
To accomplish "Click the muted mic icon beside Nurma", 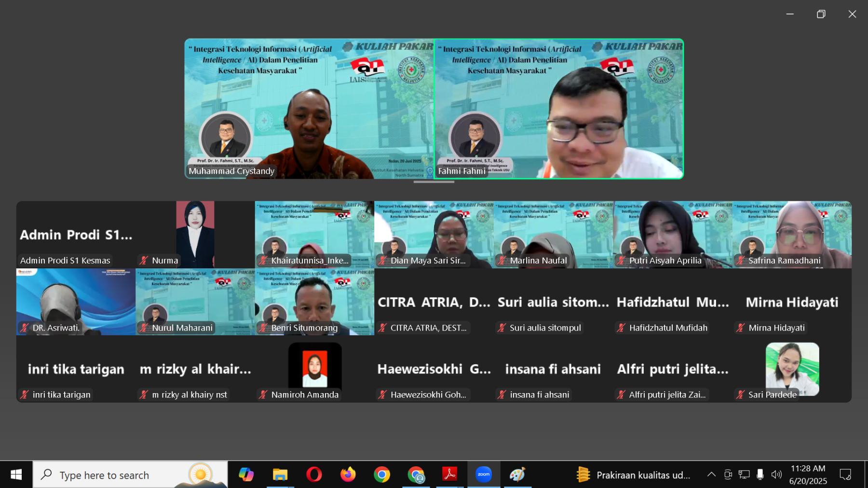I will 144,261.
